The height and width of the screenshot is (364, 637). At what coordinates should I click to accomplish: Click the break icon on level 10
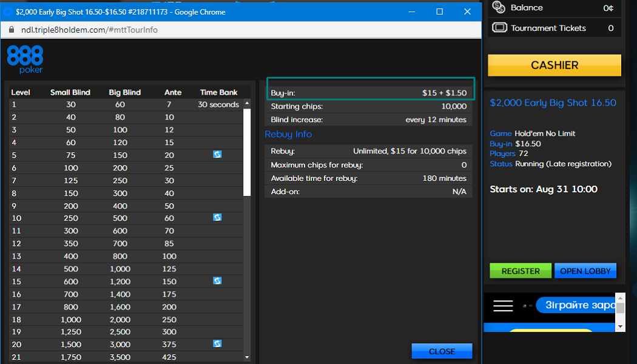pos(217,217)
